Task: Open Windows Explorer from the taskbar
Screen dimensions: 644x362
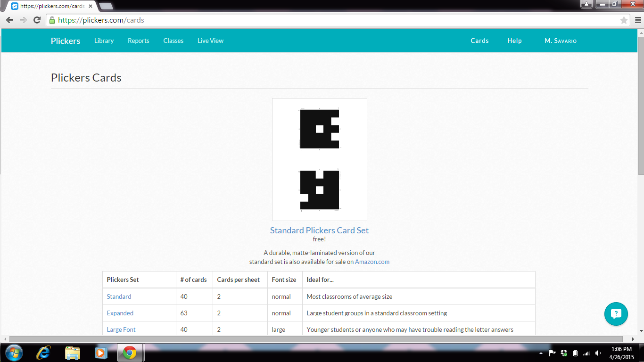Action: pos(73,353)
